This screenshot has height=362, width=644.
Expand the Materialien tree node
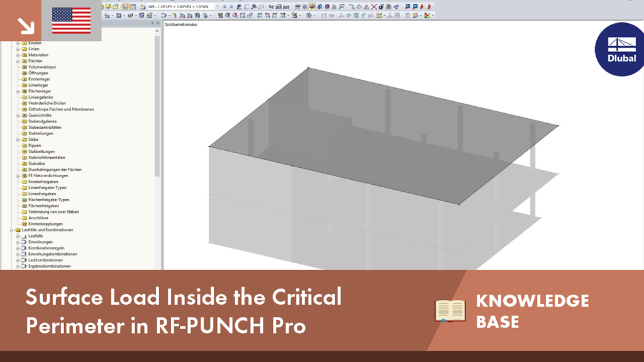[x=18, y=55]
